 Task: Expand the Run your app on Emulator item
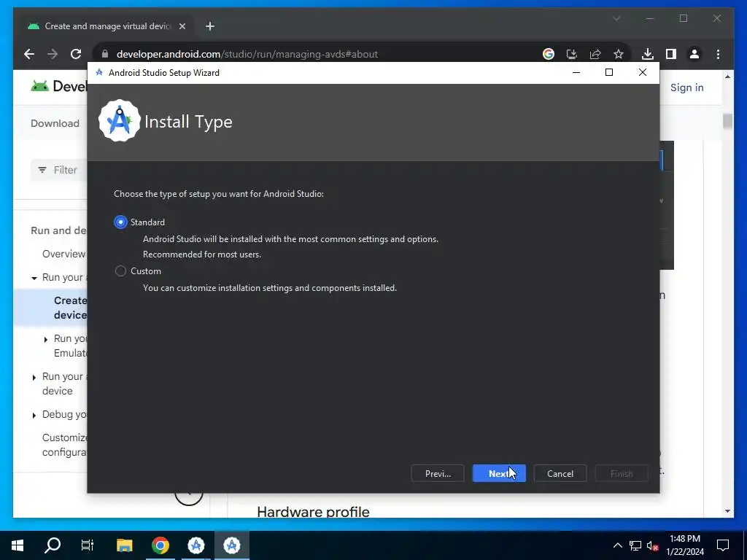point(46,340)
